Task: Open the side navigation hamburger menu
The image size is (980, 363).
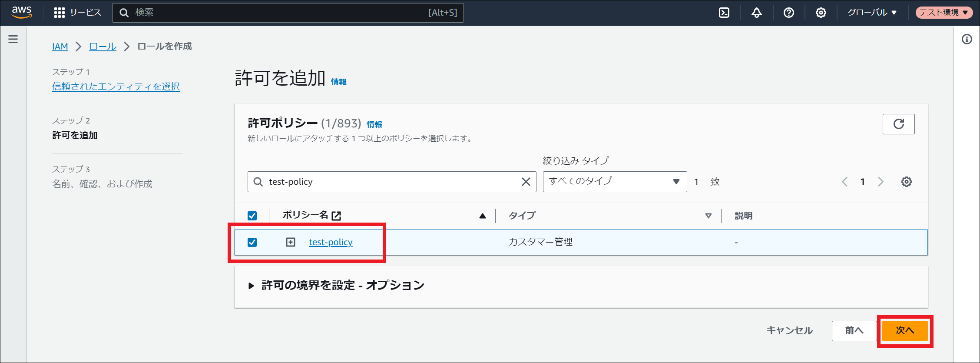Action: pos(13,40)
